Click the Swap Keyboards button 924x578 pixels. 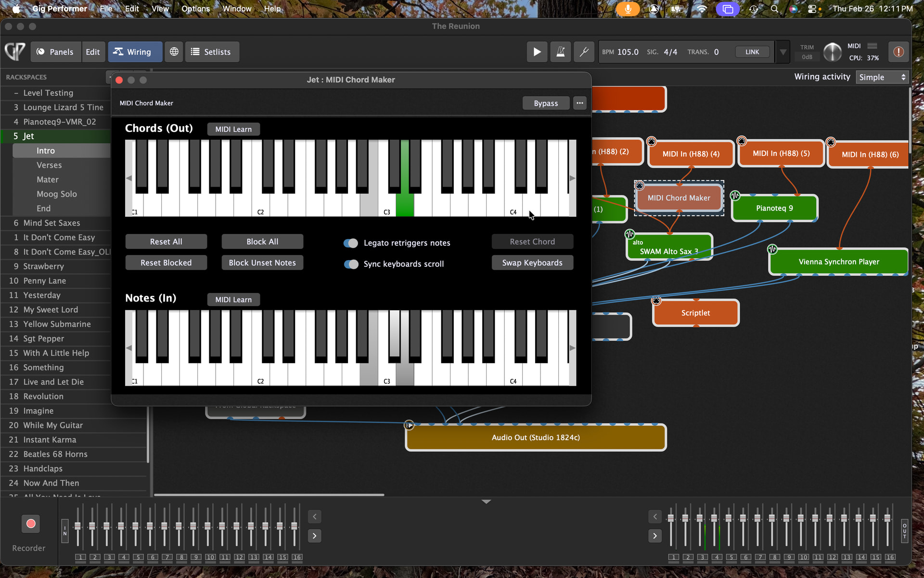532,263
